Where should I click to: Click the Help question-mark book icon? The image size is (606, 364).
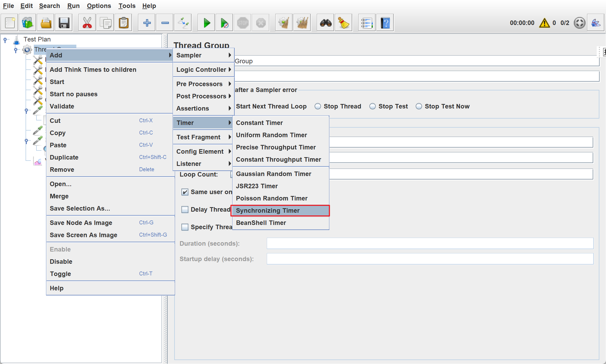pos(385,23)
